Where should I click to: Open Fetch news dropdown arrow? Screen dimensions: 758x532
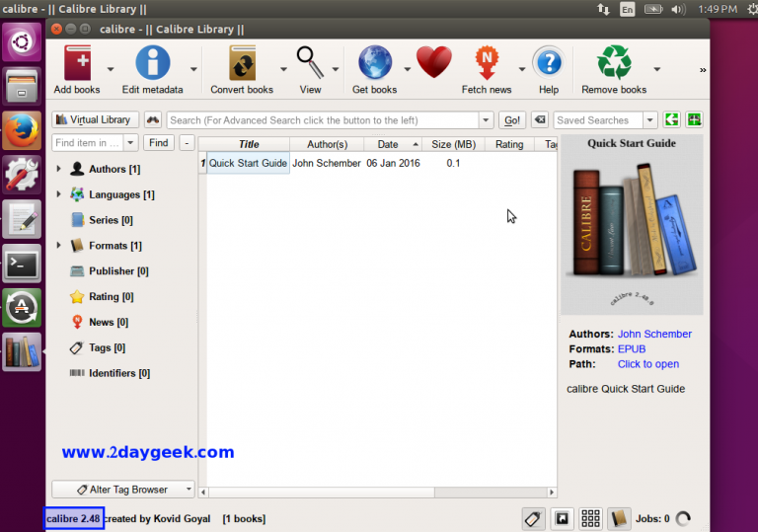coord(521,69)
